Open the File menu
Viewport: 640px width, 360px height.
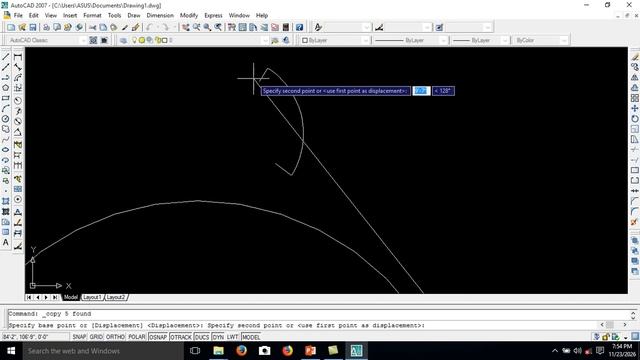[x=18, y=15]
